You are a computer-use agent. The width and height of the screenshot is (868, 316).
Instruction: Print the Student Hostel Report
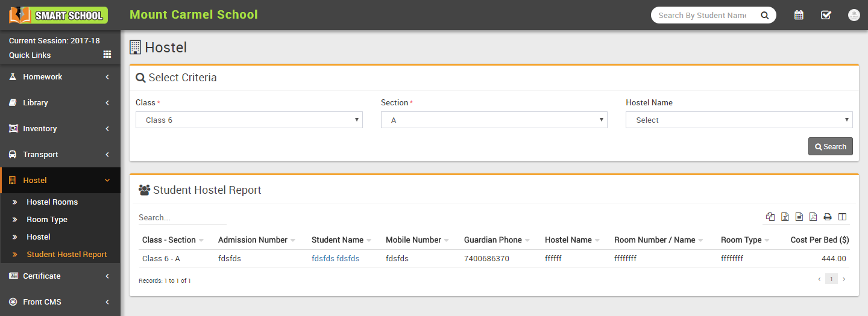(x=828, y=217)
